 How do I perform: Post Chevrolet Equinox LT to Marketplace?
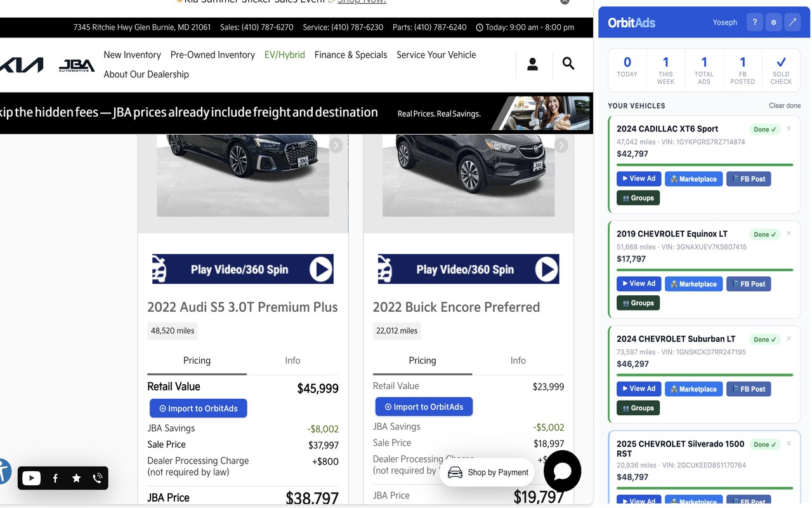coord(693,284)
